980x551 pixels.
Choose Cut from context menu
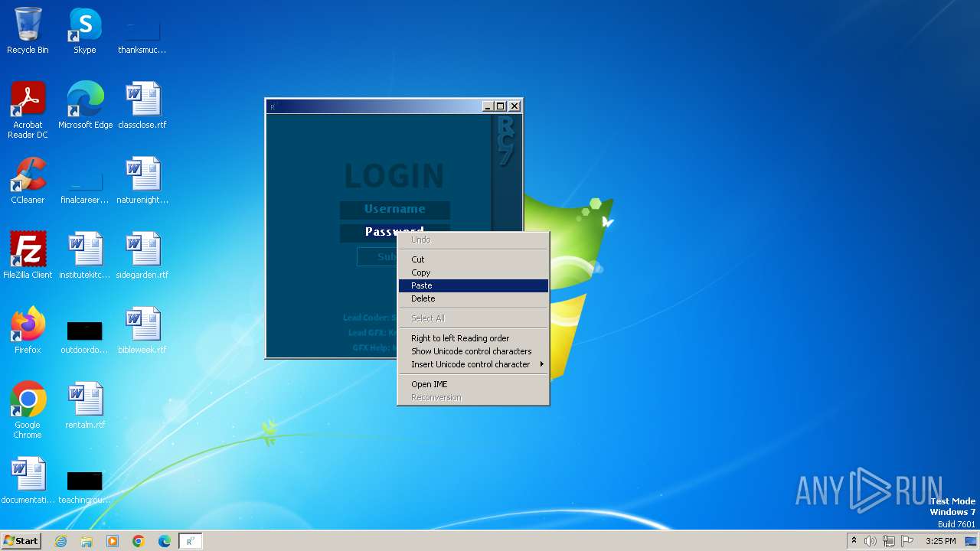tap(473, 259)
